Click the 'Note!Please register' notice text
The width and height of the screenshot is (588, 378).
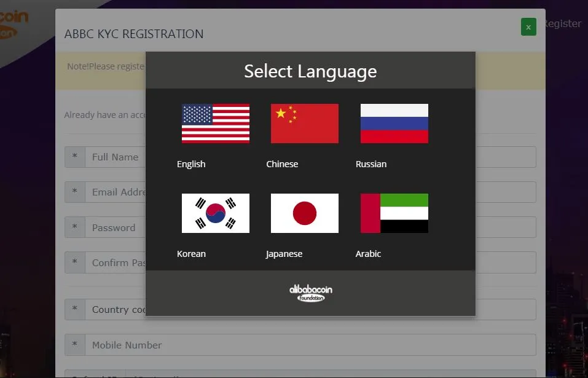click(x=106, y=66)
